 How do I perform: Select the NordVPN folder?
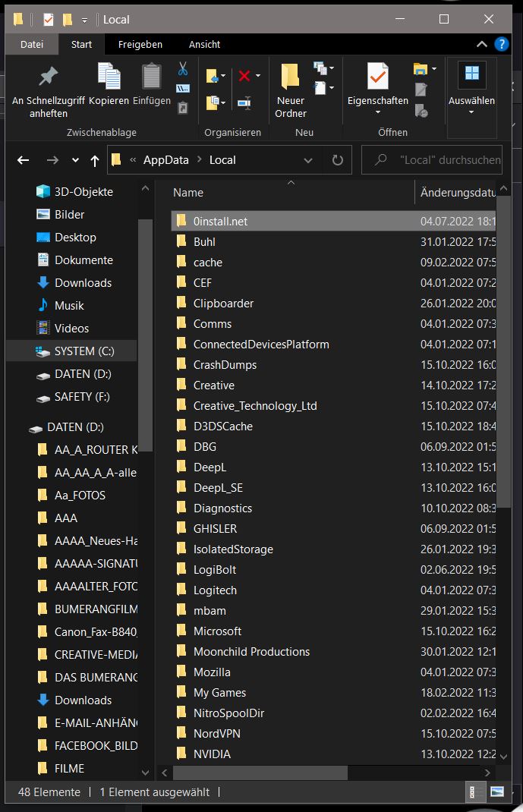pyautogui.click(x=333, y=734)
